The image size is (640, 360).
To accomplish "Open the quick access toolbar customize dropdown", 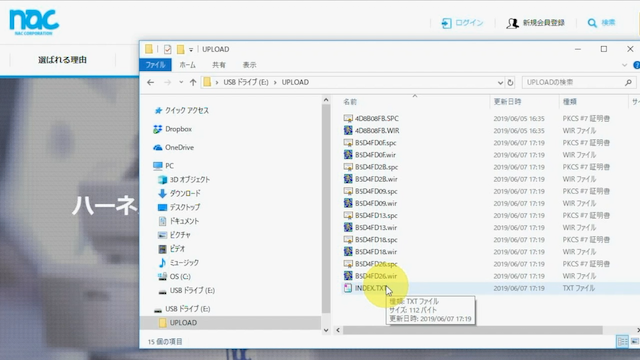I will pyautogui.click(x=191, y=50).
